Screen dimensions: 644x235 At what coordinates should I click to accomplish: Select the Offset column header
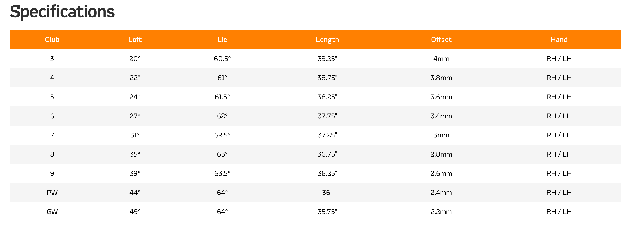441,40
